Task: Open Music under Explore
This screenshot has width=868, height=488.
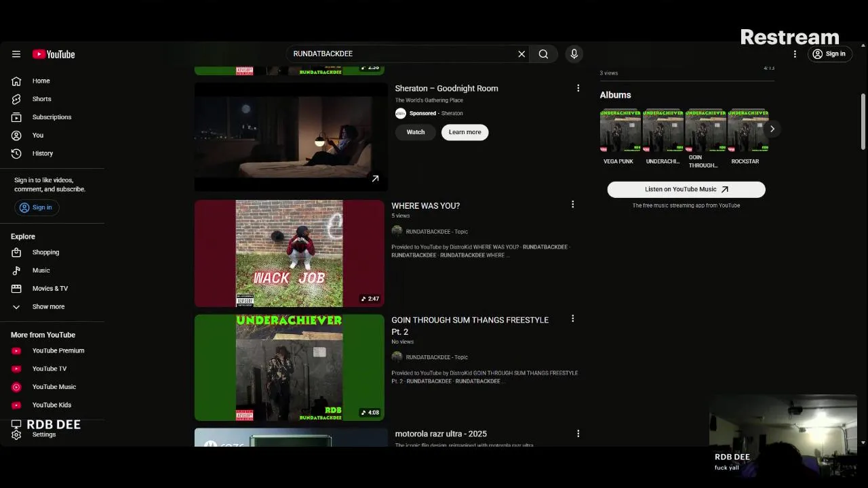Action: (x=41, y=270)
